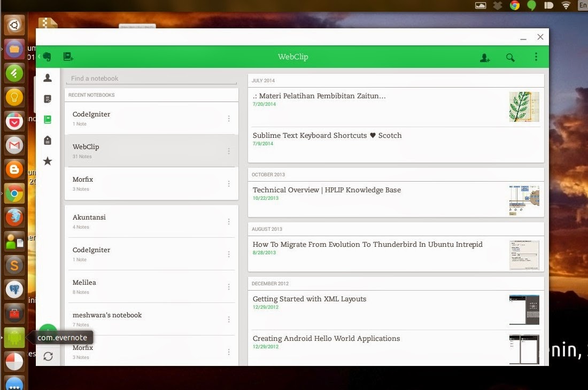This screenshot has height=390, width=588.
Task: Open Getting Started with XML Layouts note
Action: 396,310
